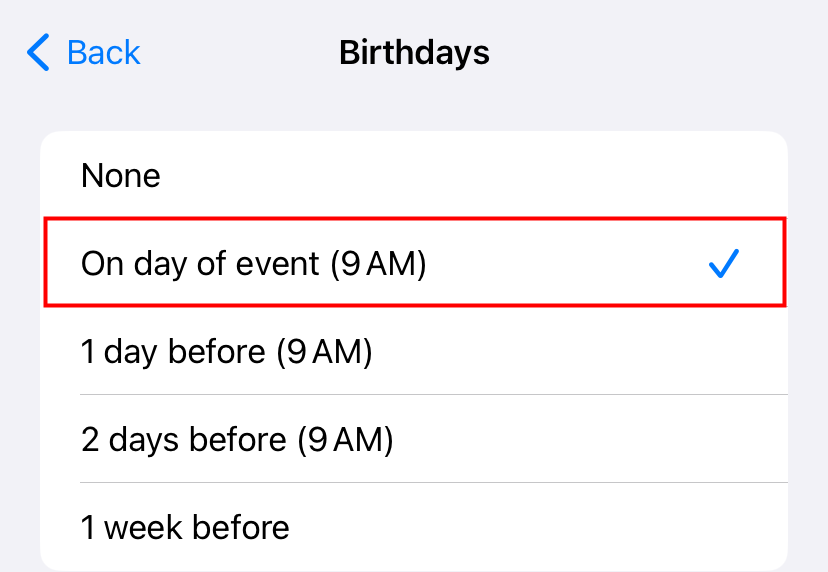This screenshot has height=572, width=828.
Task: Click the "1 day before" text label
Action: point(172,352)
